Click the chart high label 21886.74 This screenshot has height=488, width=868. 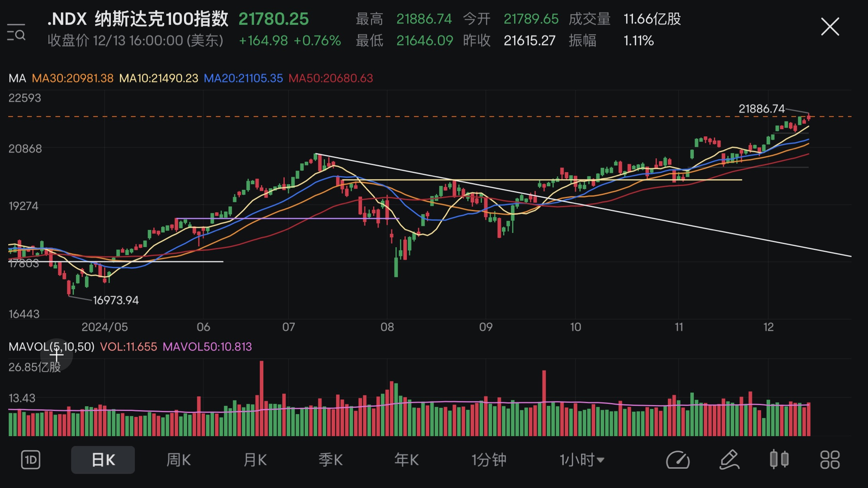[761, 109]
